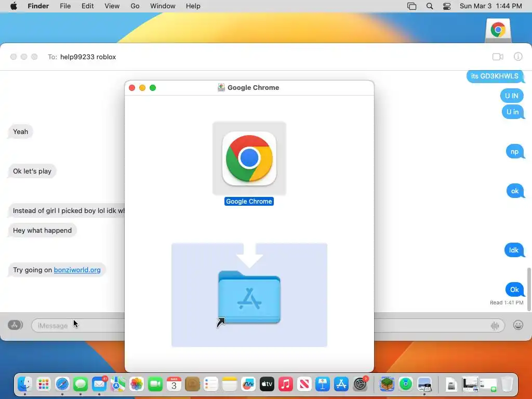The height and width of the screenshot is (399, 532).
Task: Click the Messages conversation scrollbar
Action: pos(528,289)
